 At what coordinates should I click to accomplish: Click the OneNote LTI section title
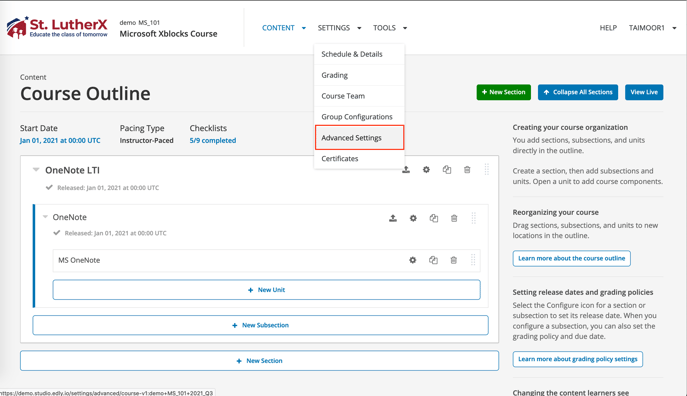[x=72, y=170]
